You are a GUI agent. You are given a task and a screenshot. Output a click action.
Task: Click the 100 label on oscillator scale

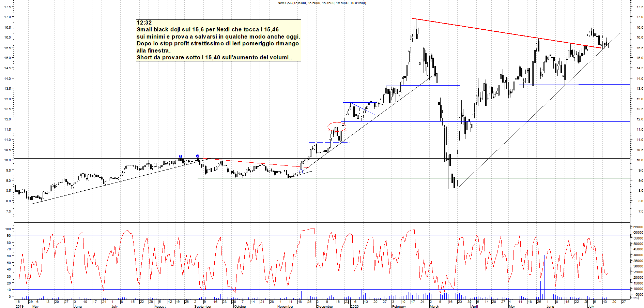pyautogui.click(x=9, y=229)
